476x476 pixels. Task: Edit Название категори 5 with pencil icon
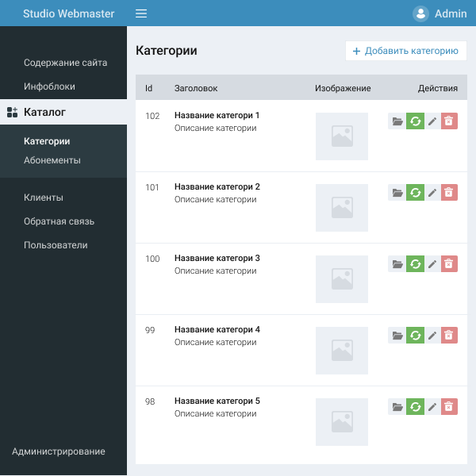pos(432,406)
